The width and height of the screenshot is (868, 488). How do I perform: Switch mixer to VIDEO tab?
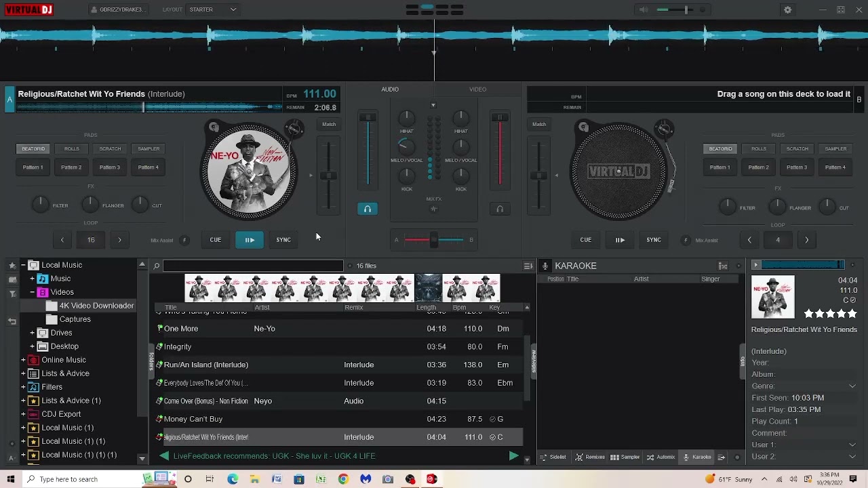point(477,89)
